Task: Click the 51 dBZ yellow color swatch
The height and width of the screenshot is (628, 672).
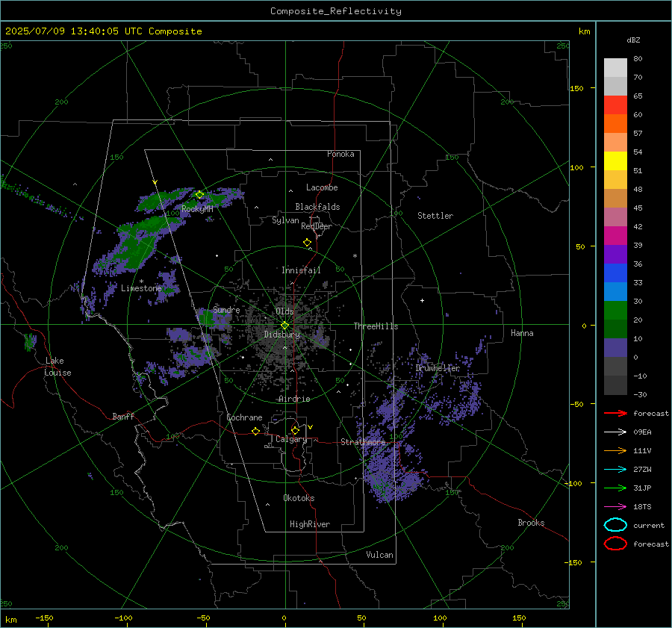Action: point(615,161)
